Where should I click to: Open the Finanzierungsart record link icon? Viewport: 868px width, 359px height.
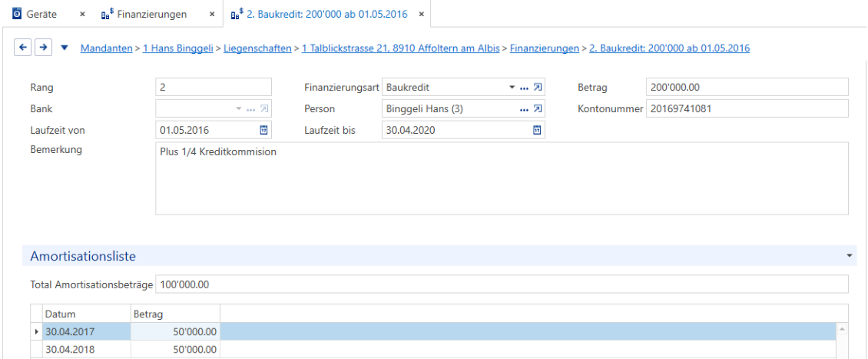coord(537,87)
